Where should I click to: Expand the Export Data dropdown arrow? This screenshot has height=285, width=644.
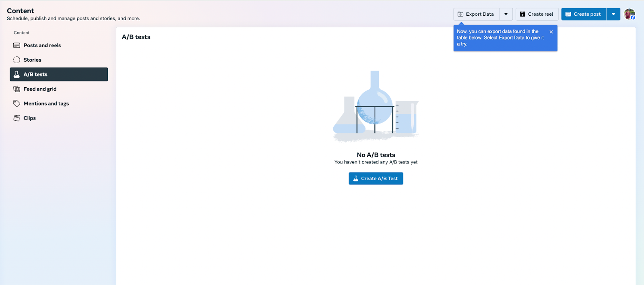(x=506, y=14)
